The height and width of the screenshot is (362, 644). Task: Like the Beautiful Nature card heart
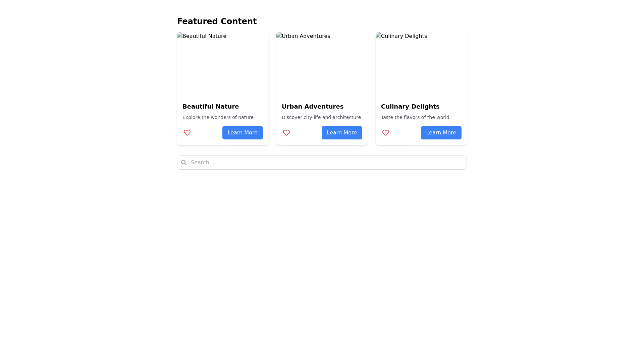[187, 133]
